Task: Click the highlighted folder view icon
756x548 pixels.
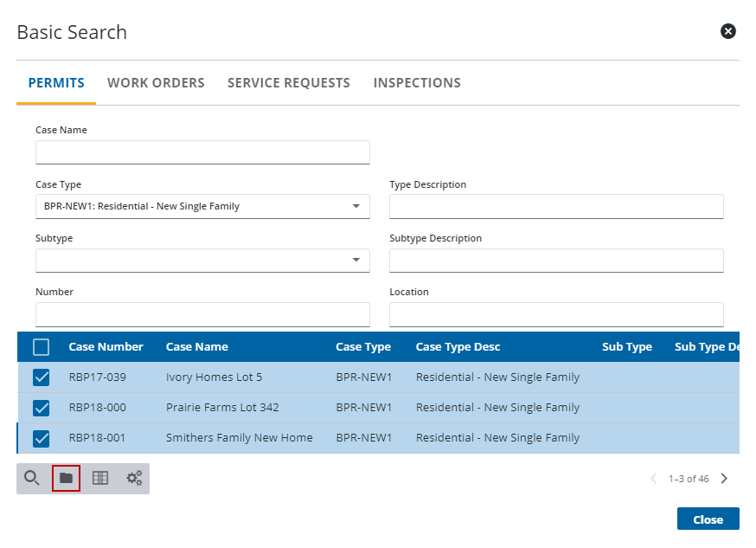Action: point(66,478)
